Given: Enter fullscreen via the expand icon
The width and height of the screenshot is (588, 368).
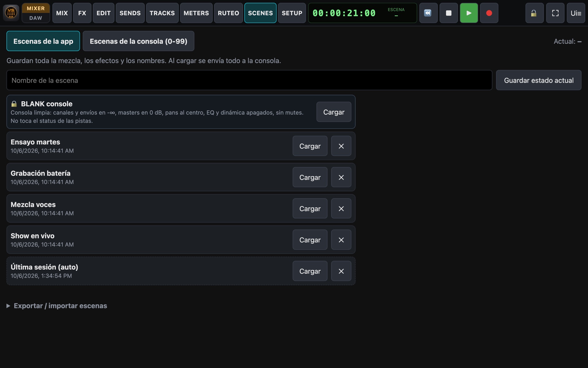Looking at the screenshot, I should 555,13.
